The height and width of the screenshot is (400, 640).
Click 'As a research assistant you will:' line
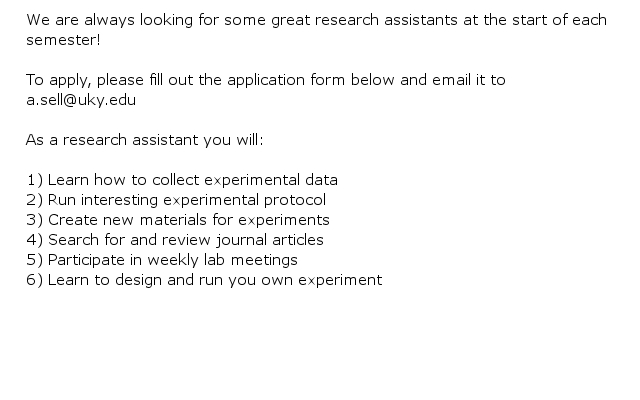tap(145, 140)
